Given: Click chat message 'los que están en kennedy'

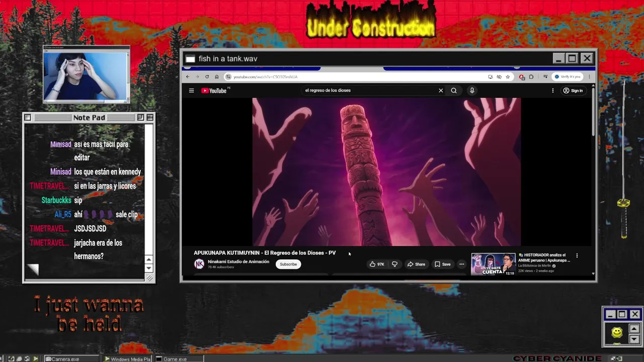Looking at the screenshot, I should (x=108, y=172).
